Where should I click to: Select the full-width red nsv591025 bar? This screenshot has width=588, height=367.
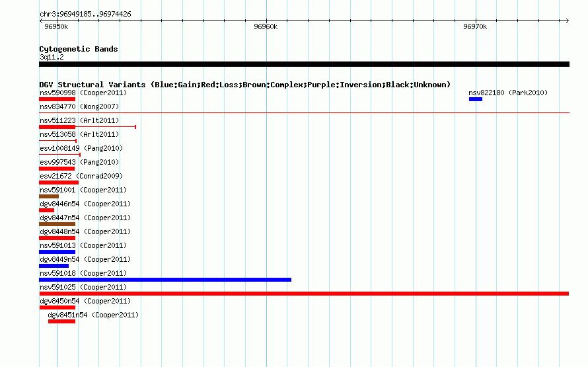304,294
